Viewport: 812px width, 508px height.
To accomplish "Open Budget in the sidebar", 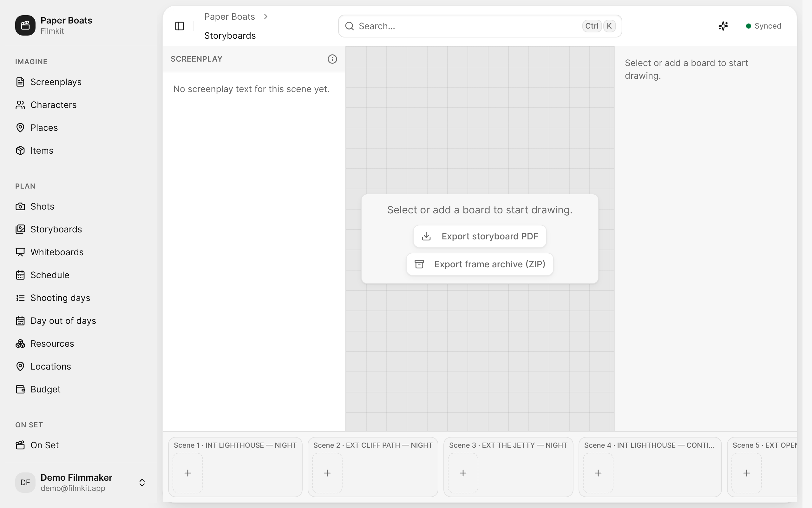I will coord(81,389).
